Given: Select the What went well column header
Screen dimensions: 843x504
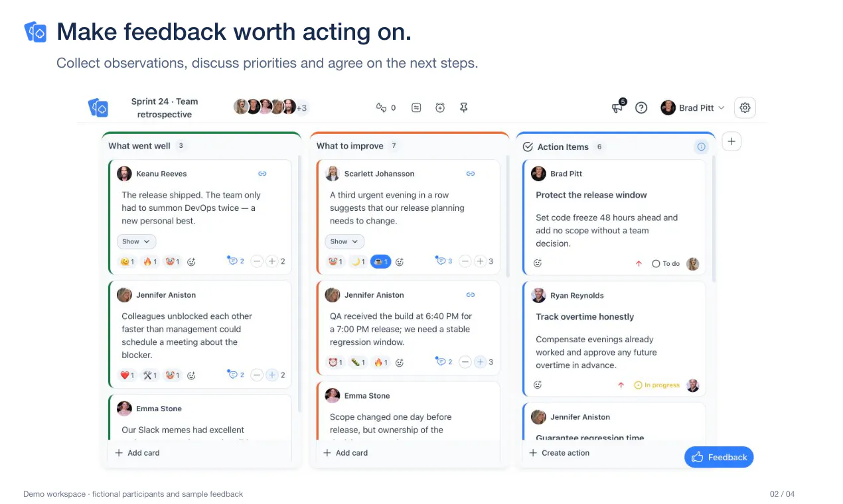Looking at the screenshot, I should pyautogui.click(x=139, y=146).
